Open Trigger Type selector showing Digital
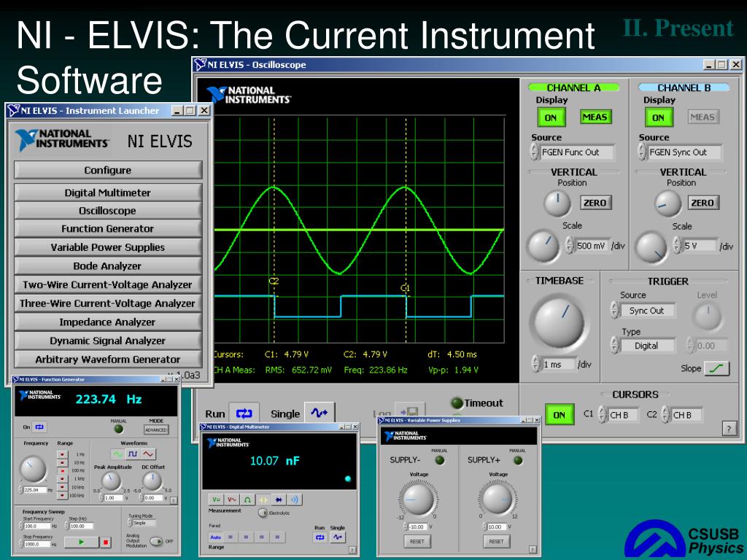747x560 pixels. 643,346
